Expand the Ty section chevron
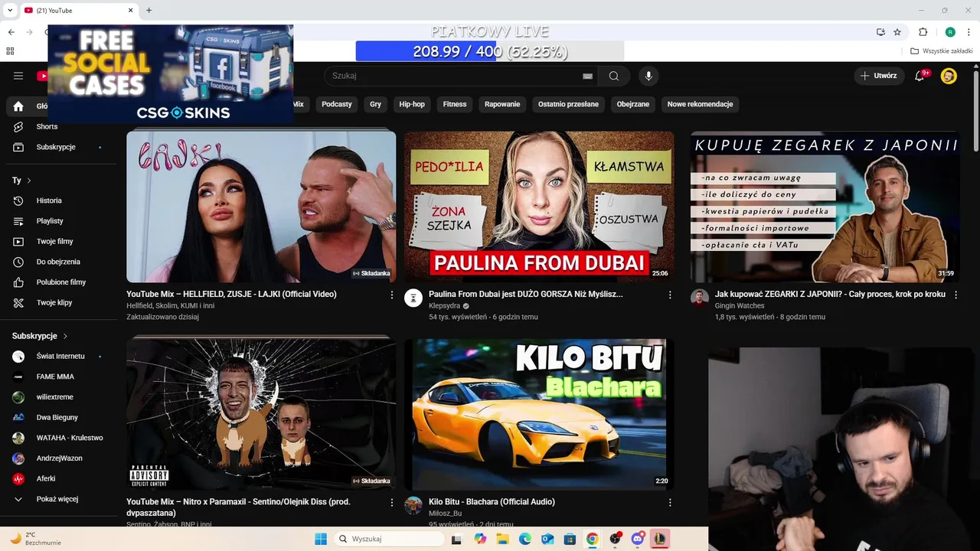Viewport: 980px width, 551px height. point(29,181)
